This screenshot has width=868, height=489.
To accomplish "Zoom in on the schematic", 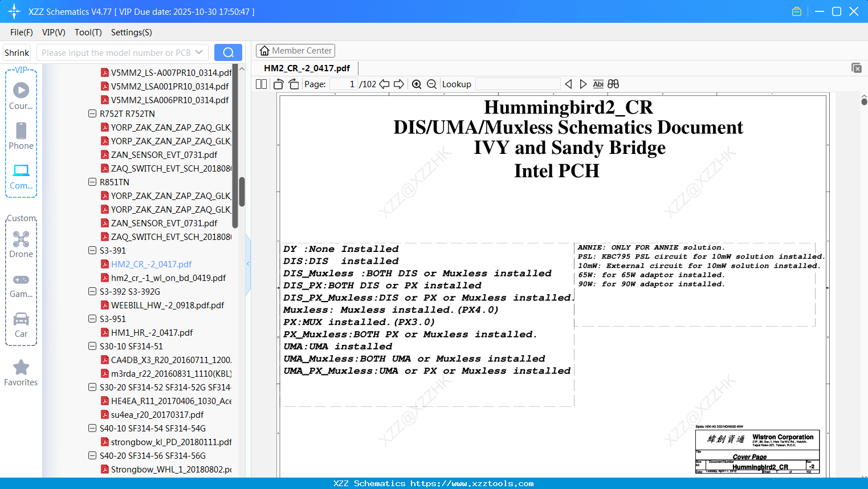I will 417,84.
